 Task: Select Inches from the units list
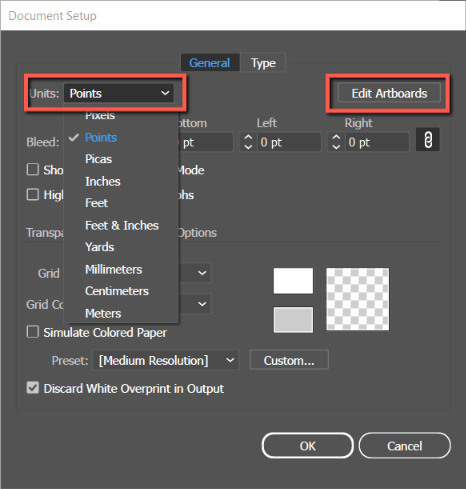[103, 182]
